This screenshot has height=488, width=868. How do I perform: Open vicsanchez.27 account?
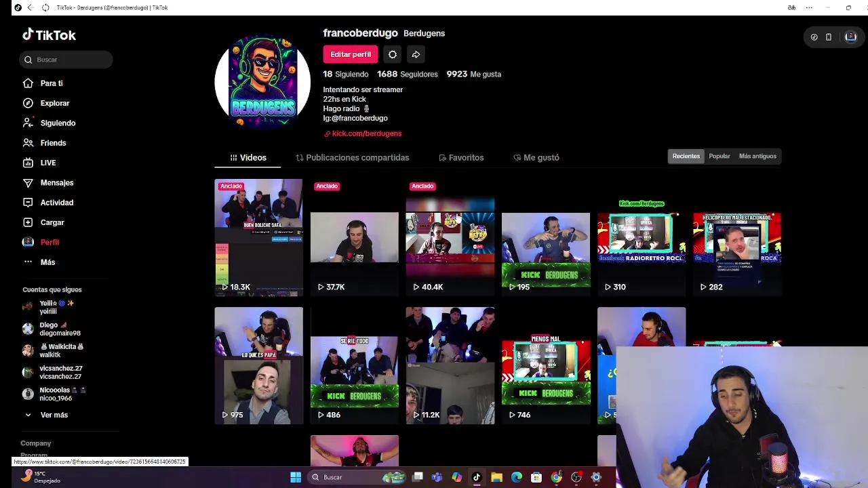click(54, 372)
